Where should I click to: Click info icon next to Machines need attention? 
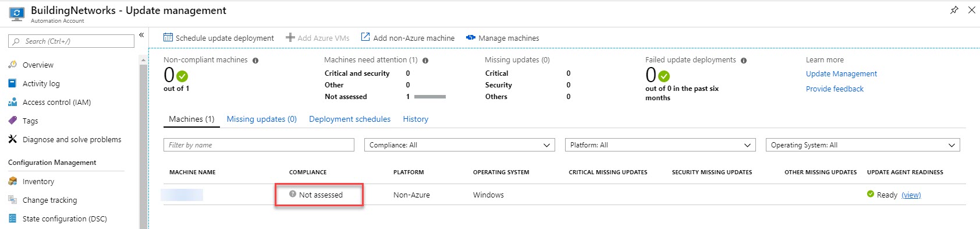(x=425, y=60)
